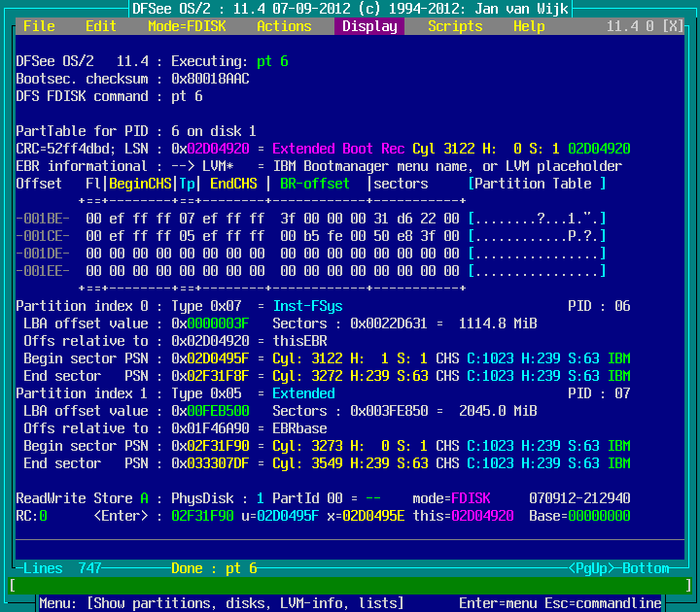Click the Extended partition type text
The height and width of the screenshot is (612, 700).
pos(303,393)
